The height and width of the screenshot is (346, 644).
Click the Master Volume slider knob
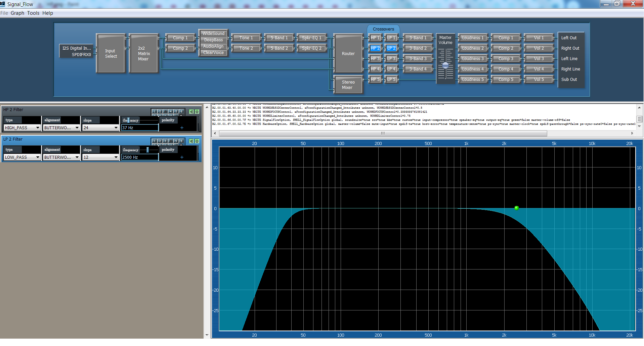(x=445, y=65)
